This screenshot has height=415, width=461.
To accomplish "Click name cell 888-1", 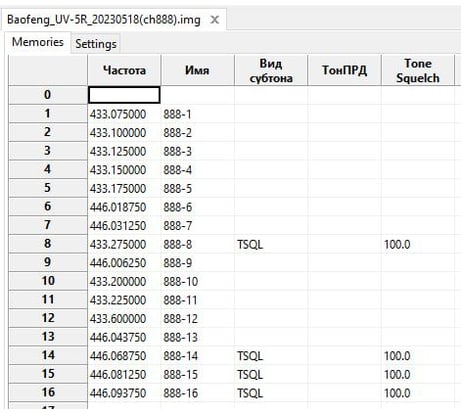I will coord(197,114).
